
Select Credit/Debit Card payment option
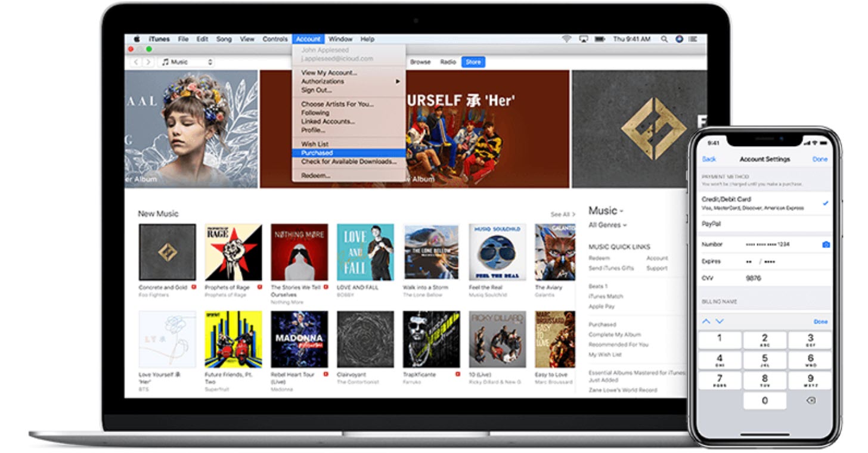coord(765,203)
